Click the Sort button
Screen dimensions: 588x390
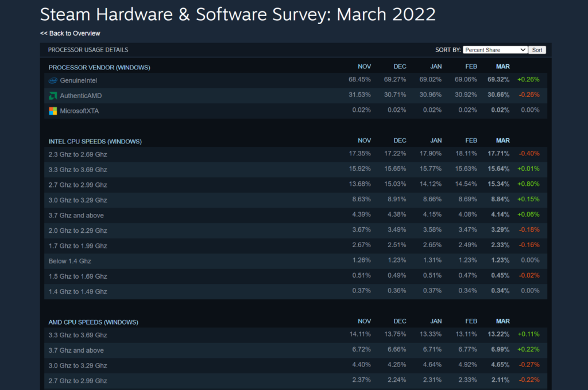[x=537, y=50]
